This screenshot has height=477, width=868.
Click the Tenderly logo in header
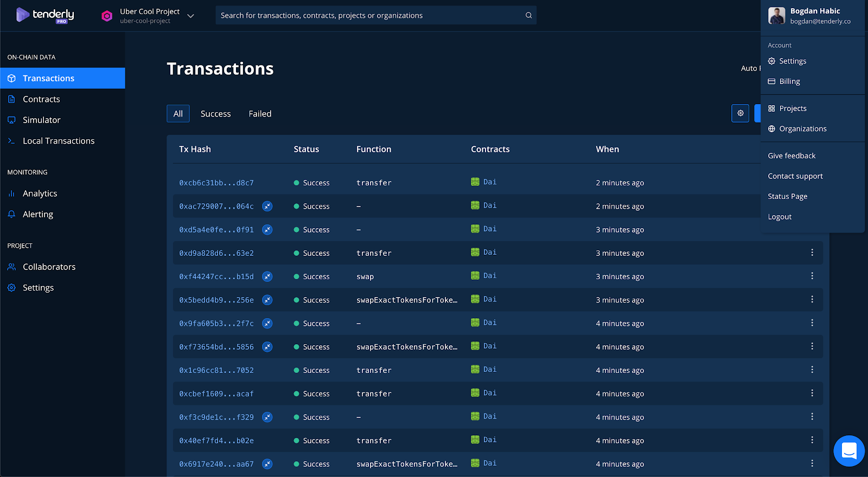45,15
